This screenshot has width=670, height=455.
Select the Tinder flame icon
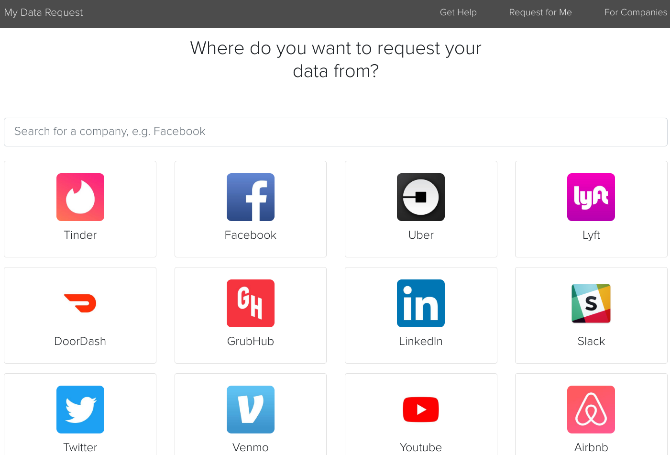[x=80, y=197]
